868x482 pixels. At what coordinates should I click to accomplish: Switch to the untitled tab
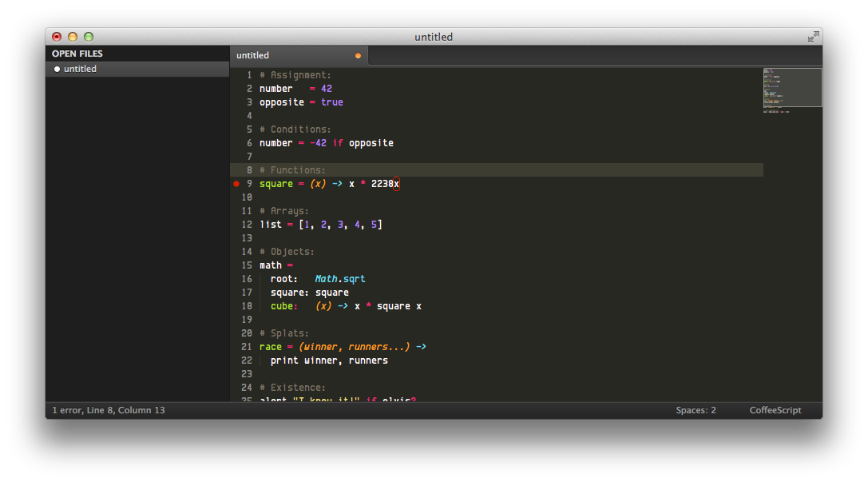(252, 55)
